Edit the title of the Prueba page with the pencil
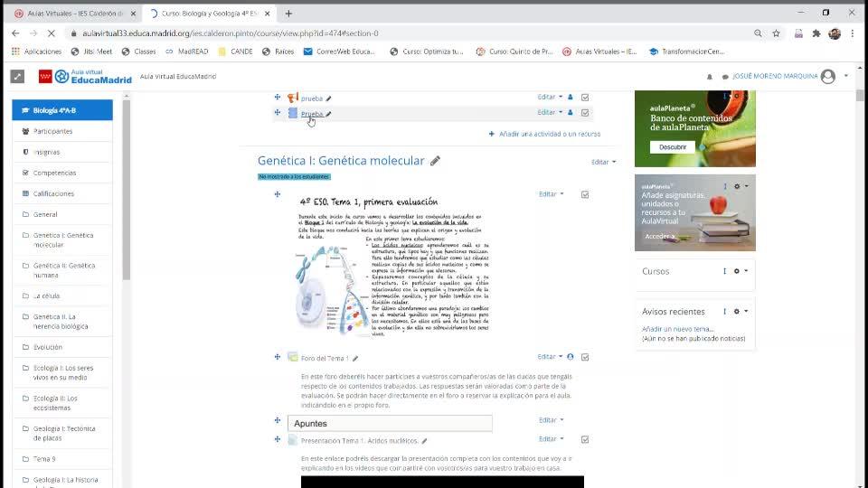This screenshot has height=488, width=868. click(x=328, y=114)
